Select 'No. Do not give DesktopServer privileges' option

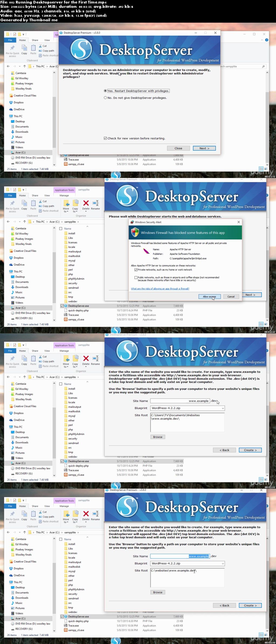pos(105,98)
